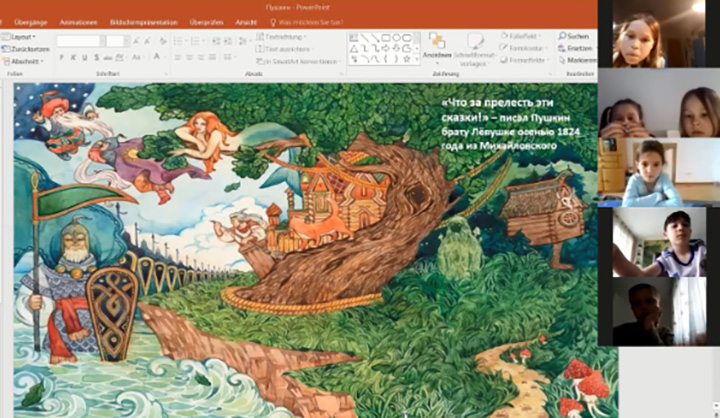Switch to the Animationen tab
Screen dimensions: 720x418
[x=78, y=22]
